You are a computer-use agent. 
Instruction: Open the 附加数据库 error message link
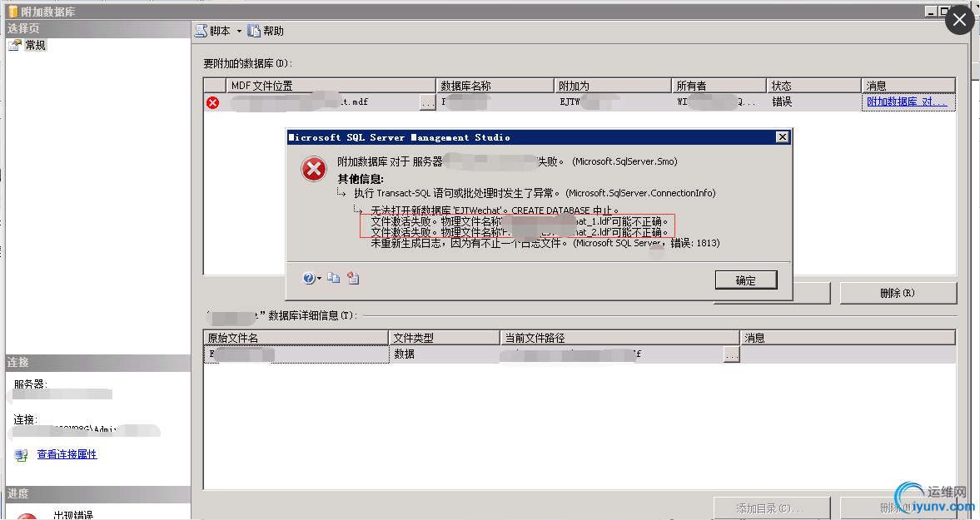click(x=907, y=102)
